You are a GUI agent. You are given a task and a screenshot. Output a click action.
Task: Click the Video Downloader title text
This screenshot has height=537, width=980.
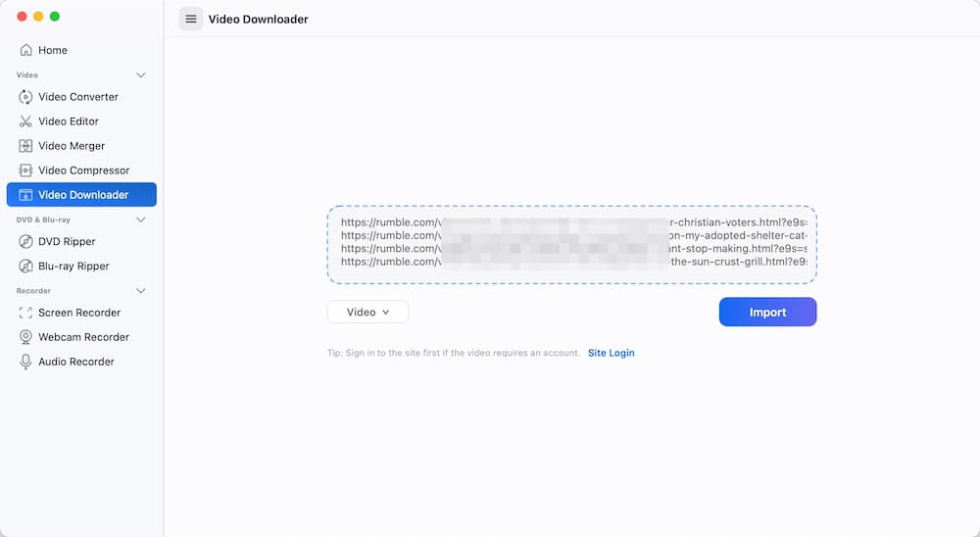click(258, 19)
